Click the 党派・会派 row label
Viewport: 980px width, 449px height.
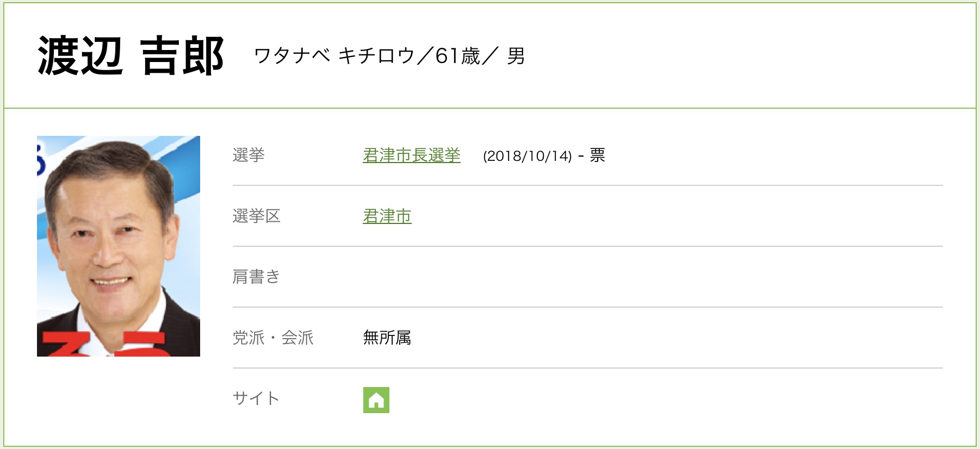273,338
